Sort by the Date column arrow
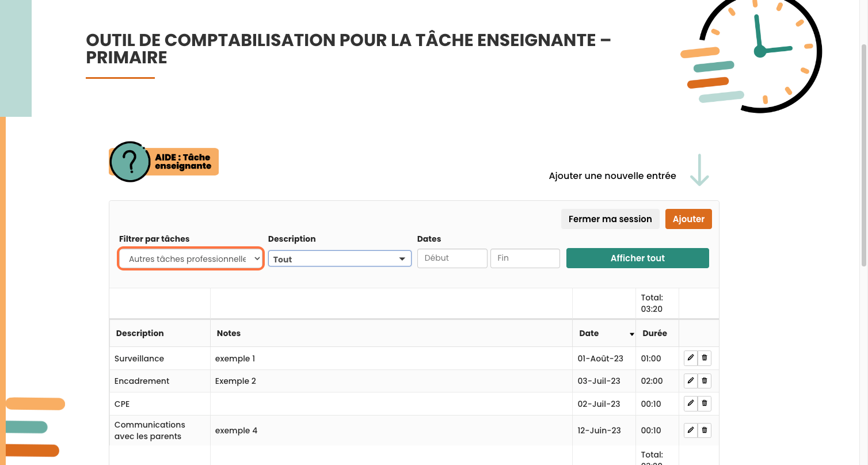The width and height of the screenshot is (868, 465). point(631,334)
